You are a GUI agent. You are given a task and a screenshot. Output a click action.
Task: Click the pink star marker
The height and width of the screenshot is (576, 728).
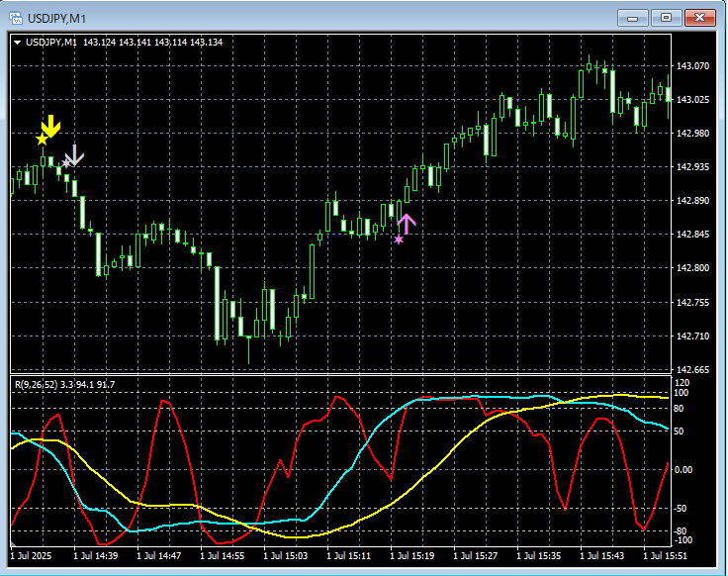pyautogui.click(x=399, y=240)
